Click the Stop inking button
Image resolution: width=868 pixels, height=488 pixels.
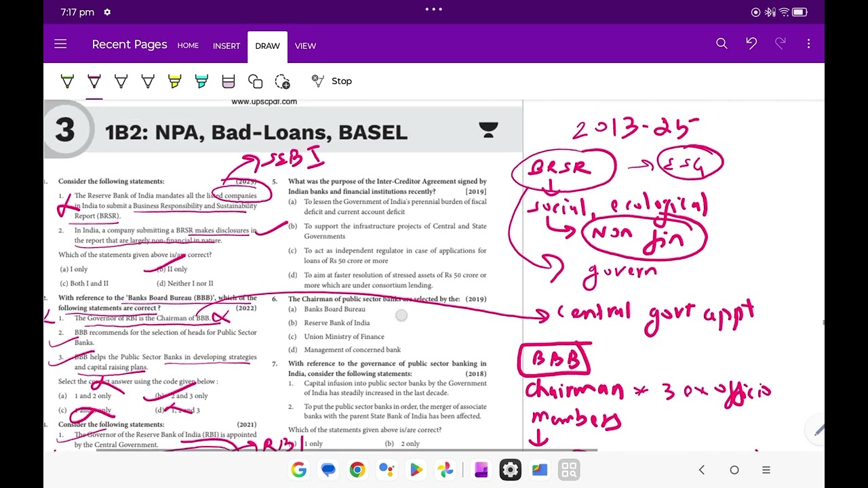coord(332,81)
